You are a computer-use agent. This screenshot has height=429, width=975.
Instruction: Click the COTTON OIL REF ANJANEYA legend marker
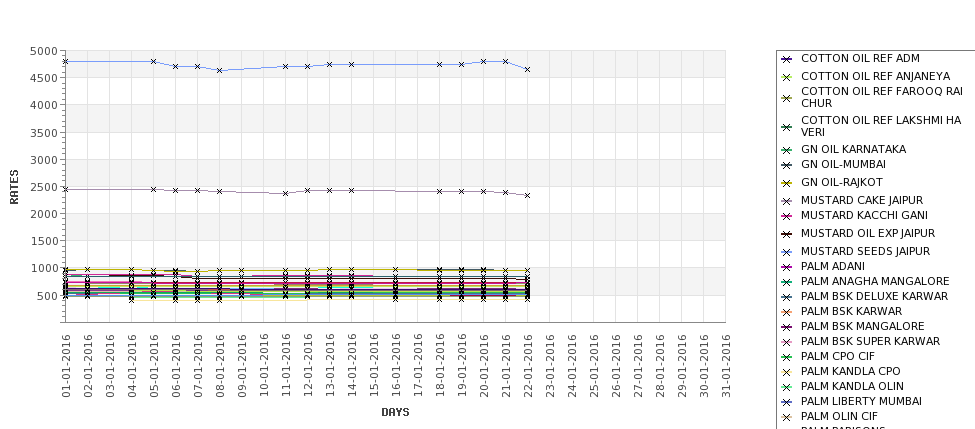pyautogui.click(x=787, y=77)
